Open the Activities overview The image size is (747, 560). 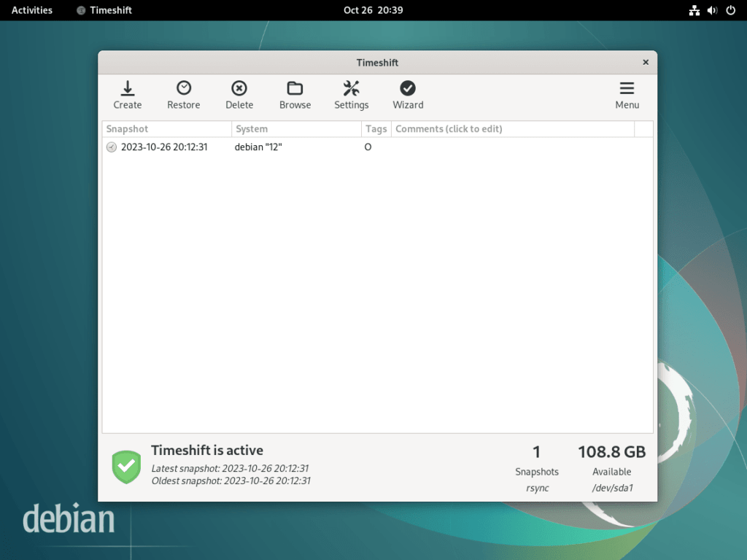pos(31,10)
